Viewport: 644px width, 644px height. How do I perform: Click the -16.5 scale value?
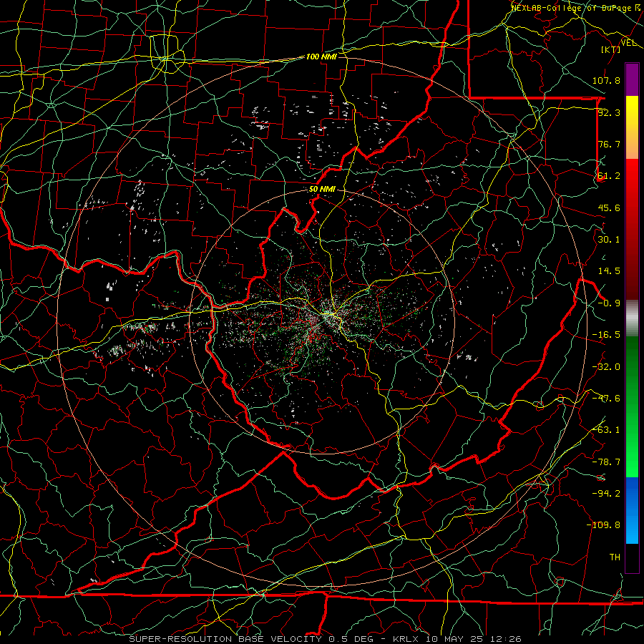pos(606,335)
